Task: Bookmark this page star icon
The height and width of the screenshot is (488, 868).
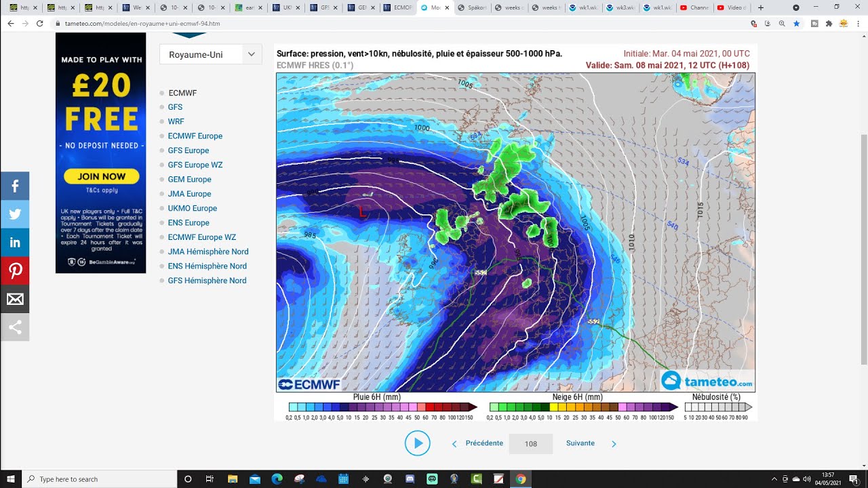Action: coord(797,23)
